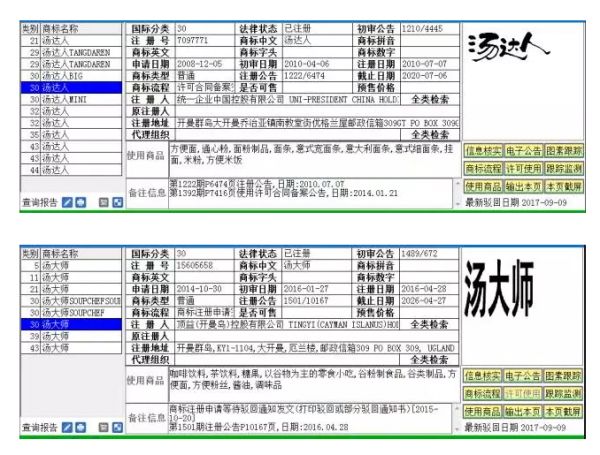Select highlighted row 30 汤大师
This screenshot has width=600, height=455.
(x=72, y=324)
